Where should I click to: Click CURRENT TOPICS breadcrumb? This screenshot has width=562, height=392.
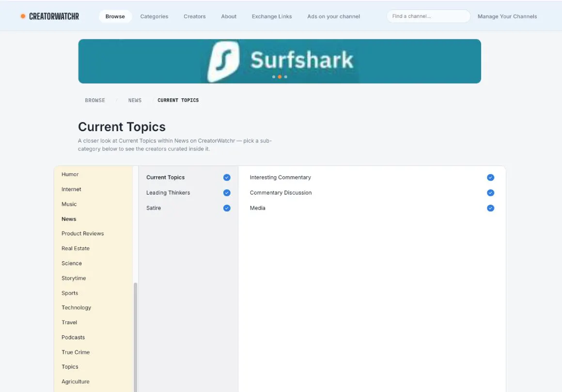pos(178,100)
